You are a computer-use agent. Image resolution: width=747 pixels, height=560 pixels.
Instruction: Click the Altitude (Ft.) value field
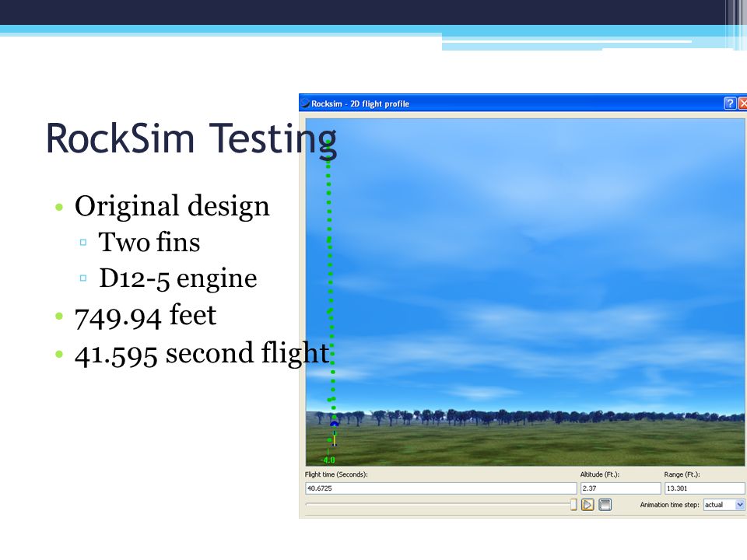click(621, 488)
